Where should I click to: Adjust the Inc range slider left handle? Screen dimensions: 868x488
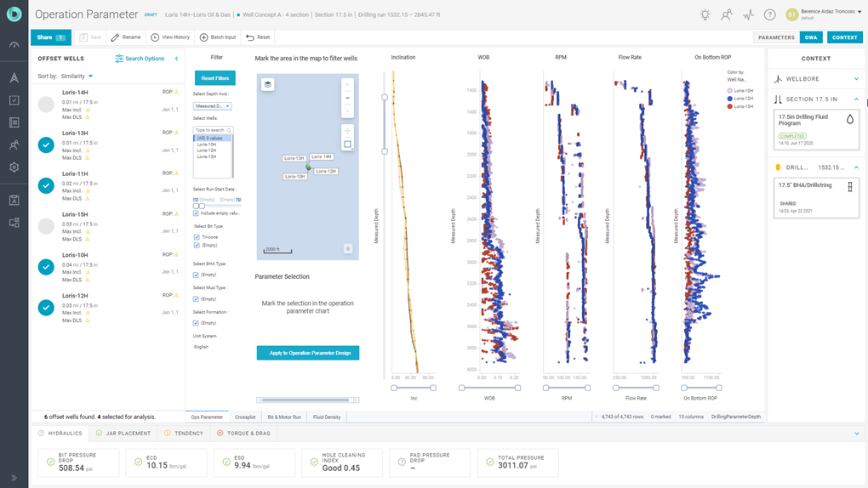coord(394,388)
